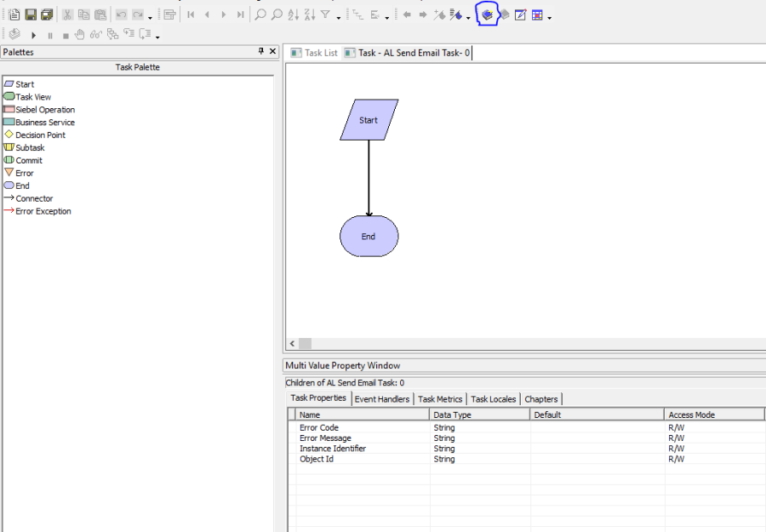Click the stacked layers icon in second toolbar
766x532 pixels.
pos(14,34)
